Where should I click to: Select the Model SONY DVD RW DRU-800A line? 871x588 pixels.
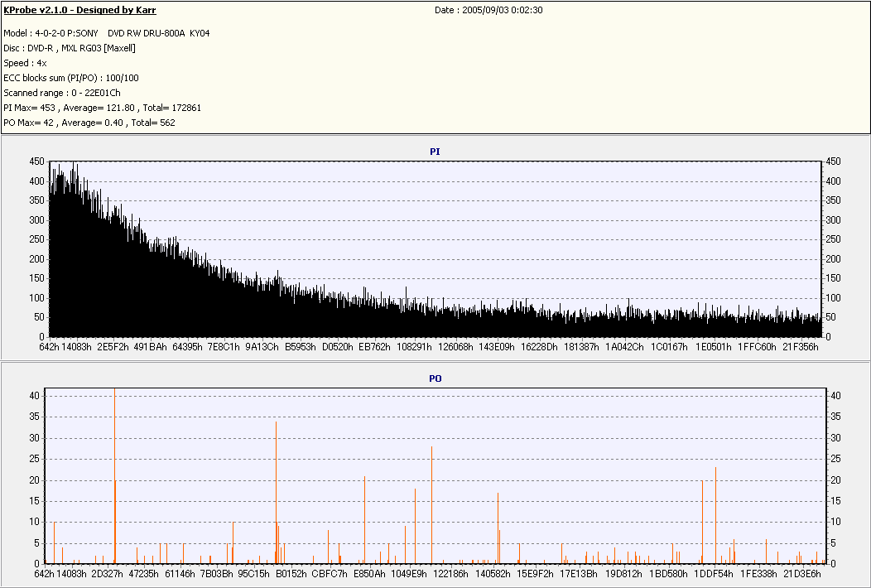coord(107,33)
